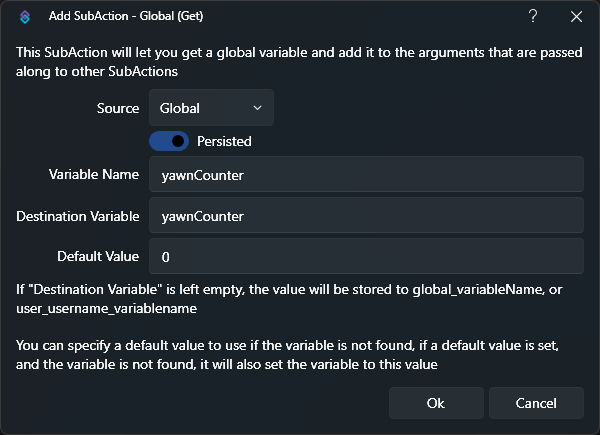Image resolution: width=600 pixels, height=435 pixels.
Task: Click the Source label
Action: (118, 108)
